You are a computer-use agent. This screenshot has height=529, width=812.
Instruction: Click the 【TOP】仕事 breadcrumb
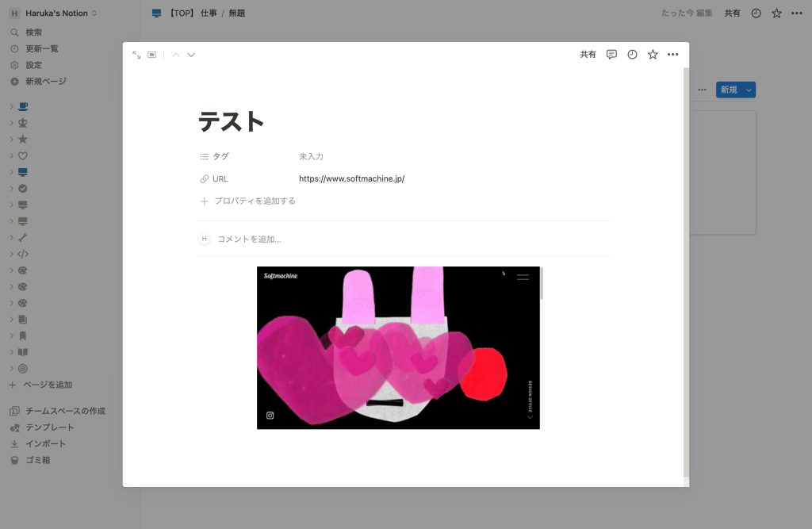click(184, 13)
